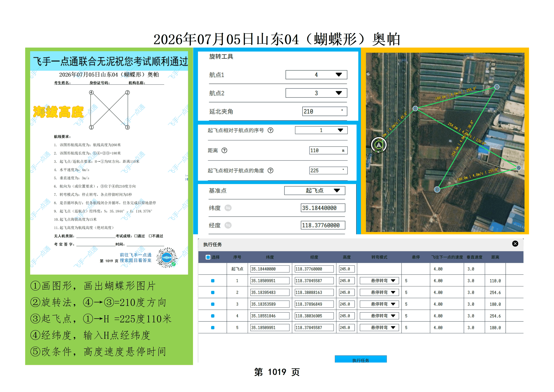Click the angle field showing 225

(328, 171)
